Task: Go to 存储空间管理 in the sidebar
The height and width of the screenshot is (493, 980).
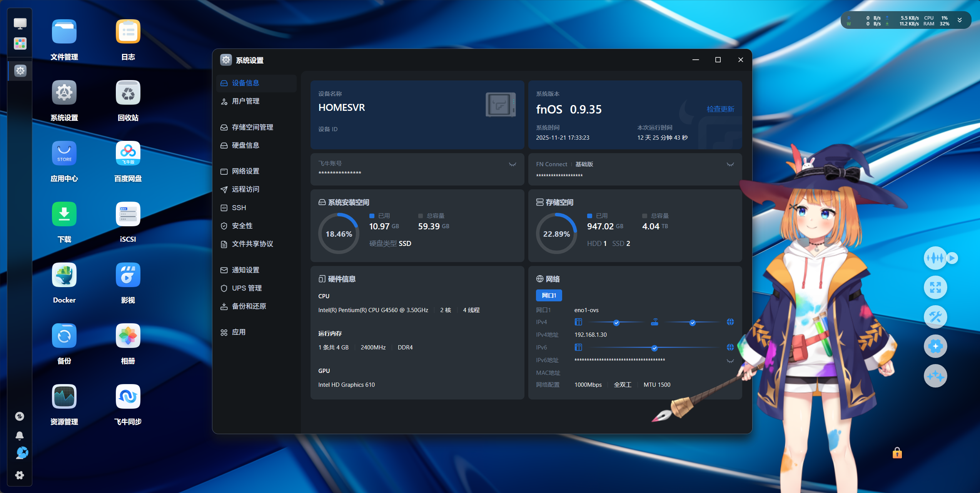Action: (x=252, y=127)
